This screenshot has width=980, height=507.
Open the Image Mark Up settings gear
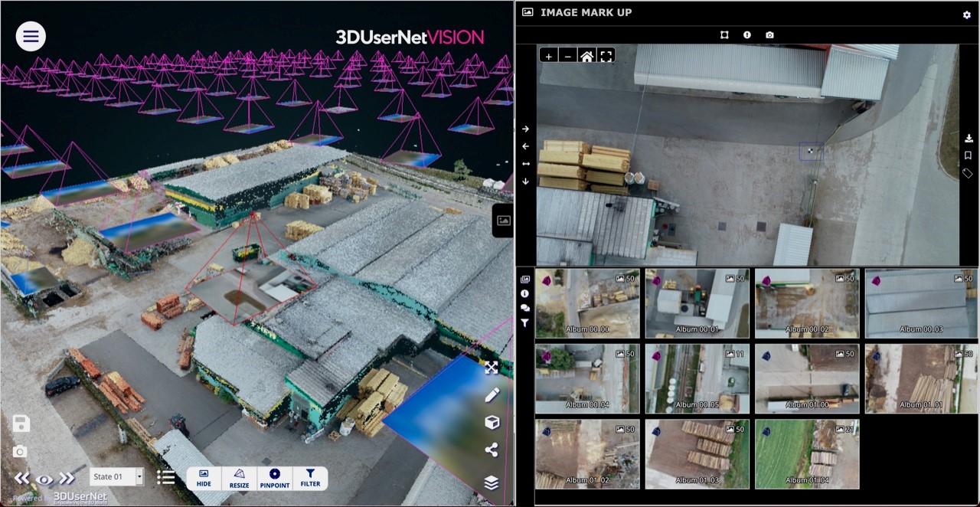pos(966,14)
